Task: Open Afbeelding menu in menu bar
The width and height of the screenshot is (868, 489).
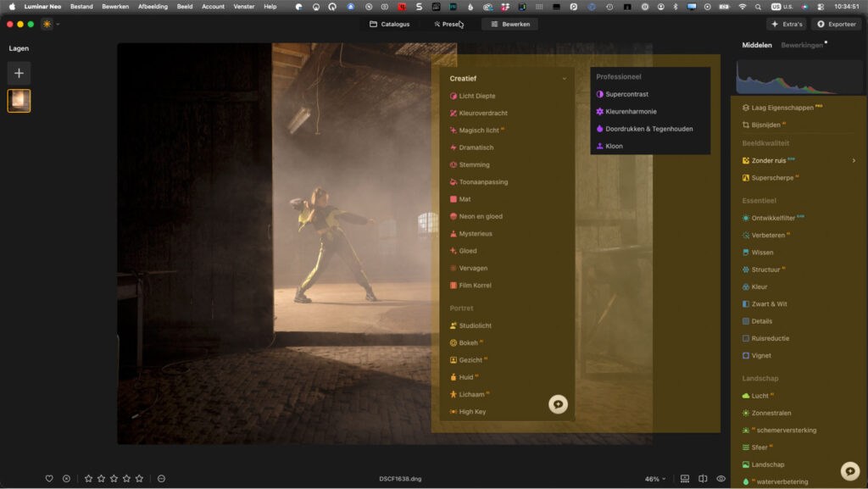Action: coord(153,7)
